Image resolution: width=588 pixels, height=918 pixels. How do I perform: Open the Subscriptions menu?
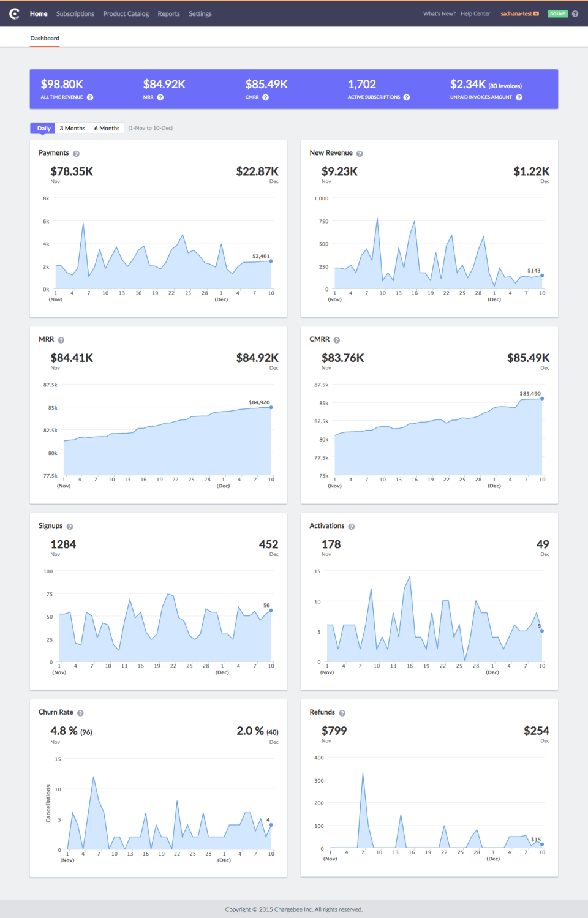click(x=75, y=13)
